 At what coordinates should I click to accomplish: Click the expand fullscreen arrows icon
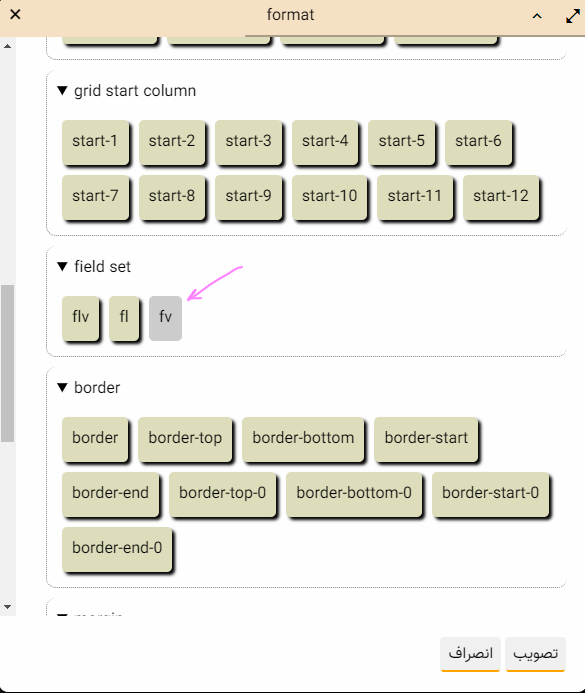click(573, 16)
